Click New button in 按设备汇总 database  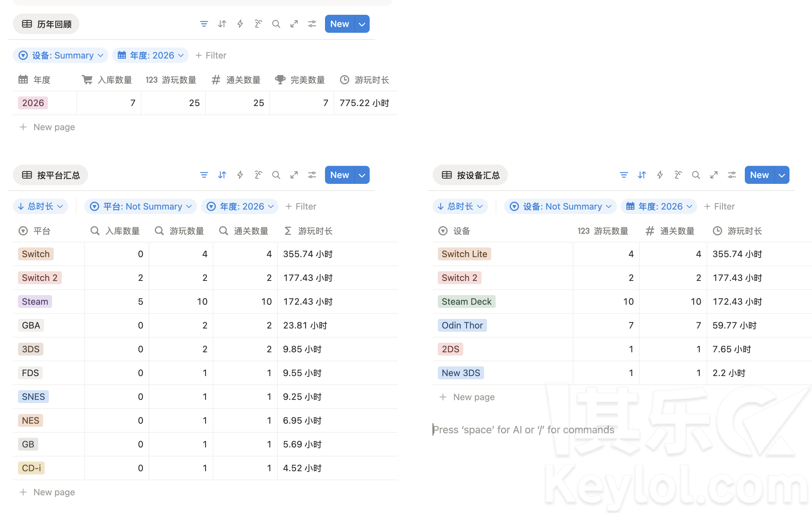coord(759,175)
